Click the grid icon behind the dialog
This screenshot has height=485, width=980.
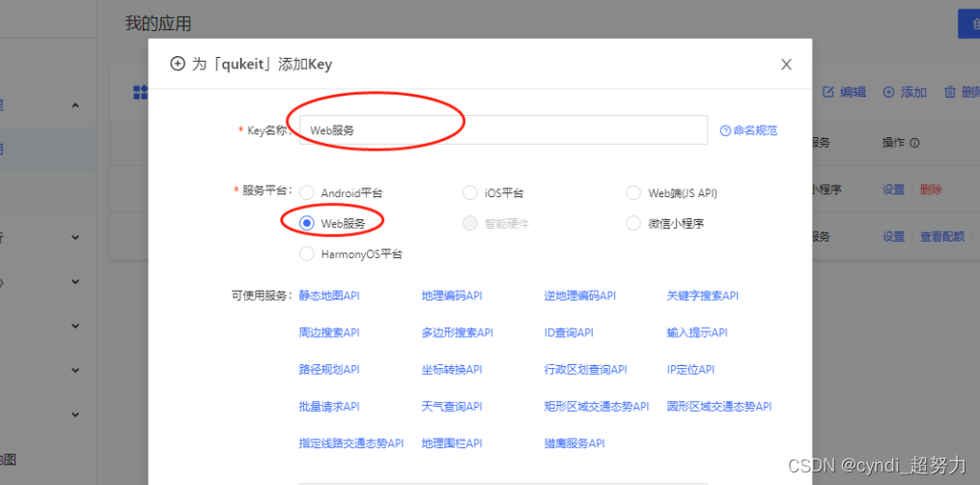tap(141, 93)
